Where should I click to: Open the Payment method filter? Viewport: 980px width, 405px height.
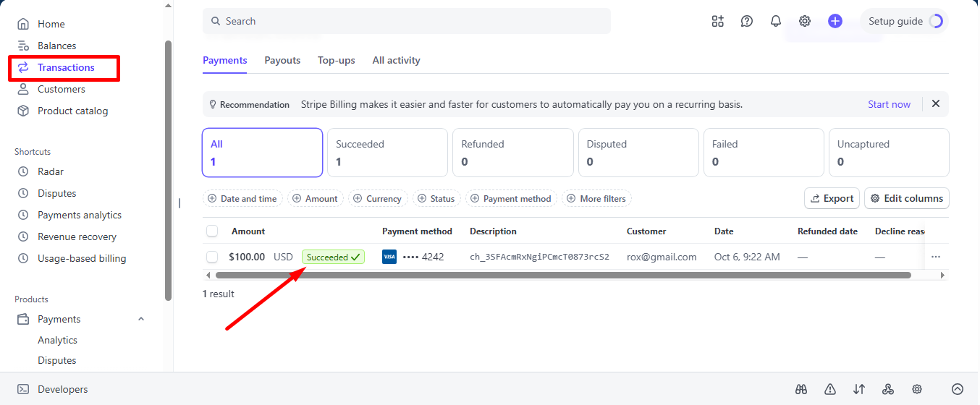(511, 199)
